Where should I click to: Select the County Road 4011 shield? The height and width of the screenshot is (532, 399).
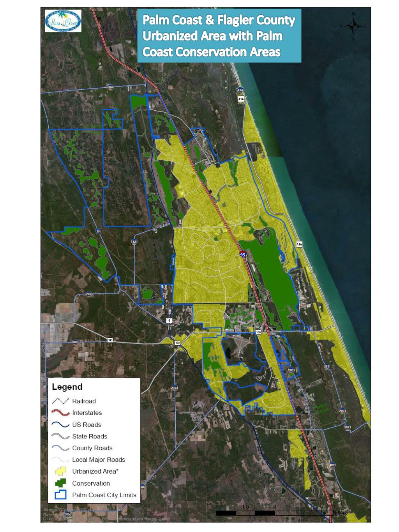pos(332,465)
